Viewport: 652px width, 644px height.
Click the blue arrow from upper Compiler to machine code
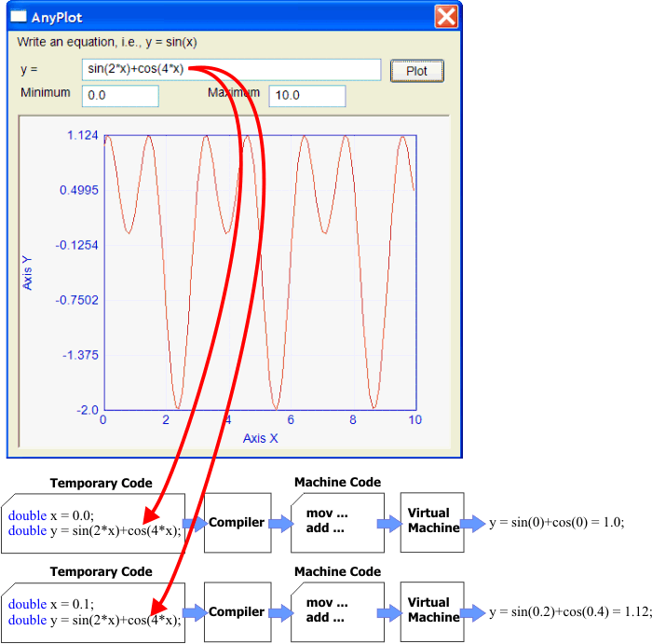click(281, 524)
